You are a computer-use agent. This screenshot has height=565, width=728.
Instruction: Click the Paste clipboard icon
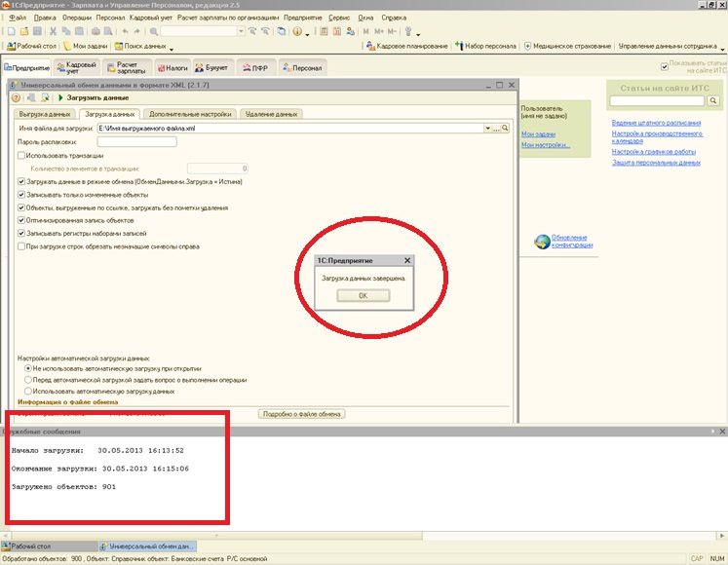pyautogui.click(x=79, y=31)
